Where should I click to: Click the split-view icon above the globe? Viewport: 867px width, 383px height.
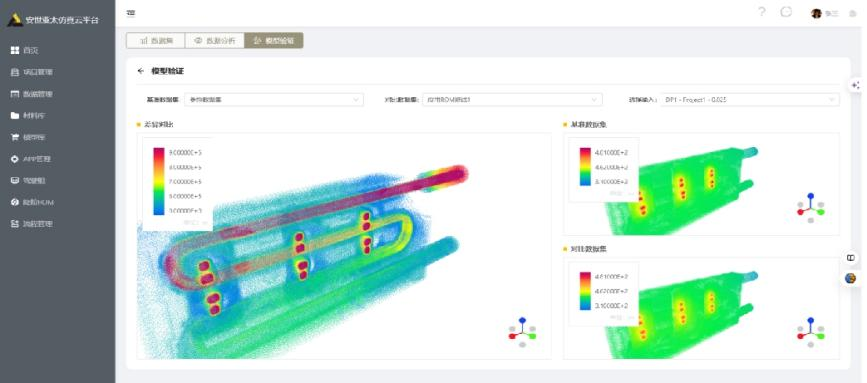coord(851,258)
